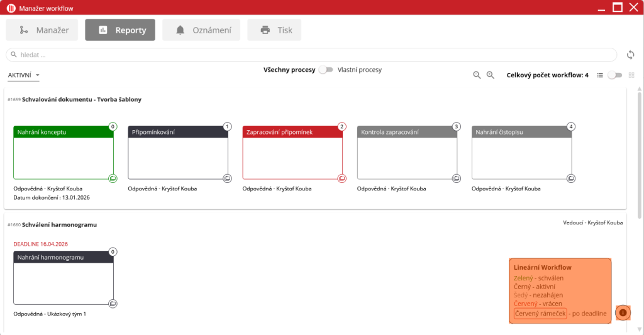Open folder icon on Nahrání harmonogramu card
Screen dimensions: 644x335
click(113, 304)
